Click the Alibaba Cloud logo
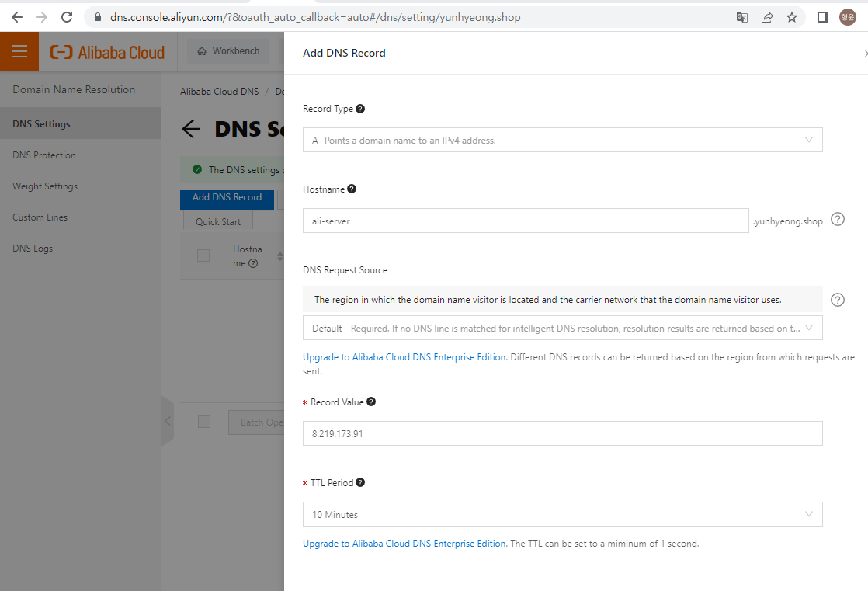The image size is (868, 591). click(107, 52)
